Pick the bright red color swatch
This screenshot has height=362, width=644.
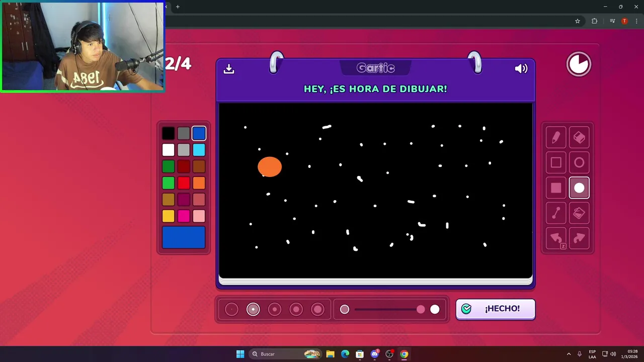184,183
